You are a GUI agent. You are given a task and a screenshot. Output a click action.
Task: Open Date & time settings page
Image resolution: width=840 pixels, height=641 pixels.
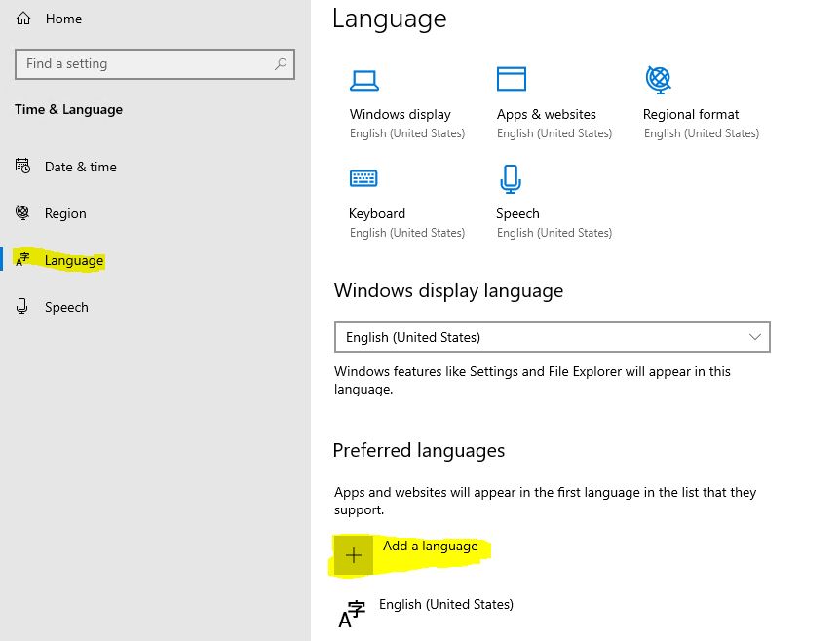click(80, 167)
